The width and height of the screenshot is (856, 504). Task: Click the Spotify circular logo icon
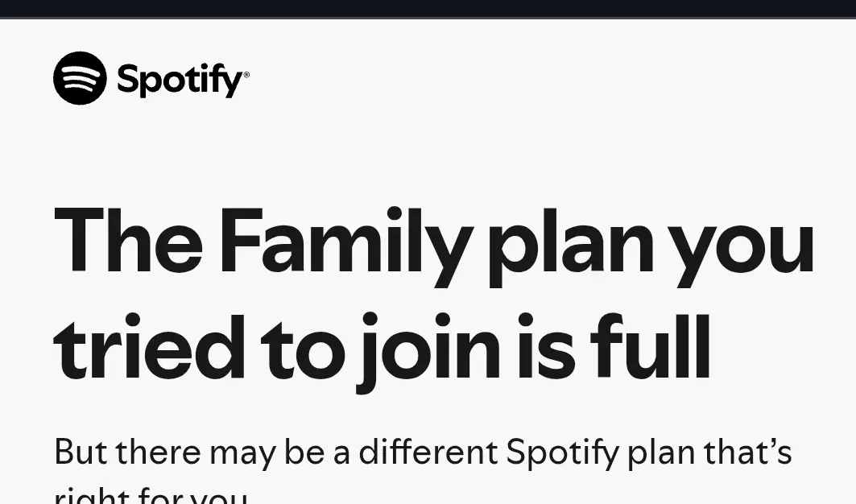coord(80,78)
